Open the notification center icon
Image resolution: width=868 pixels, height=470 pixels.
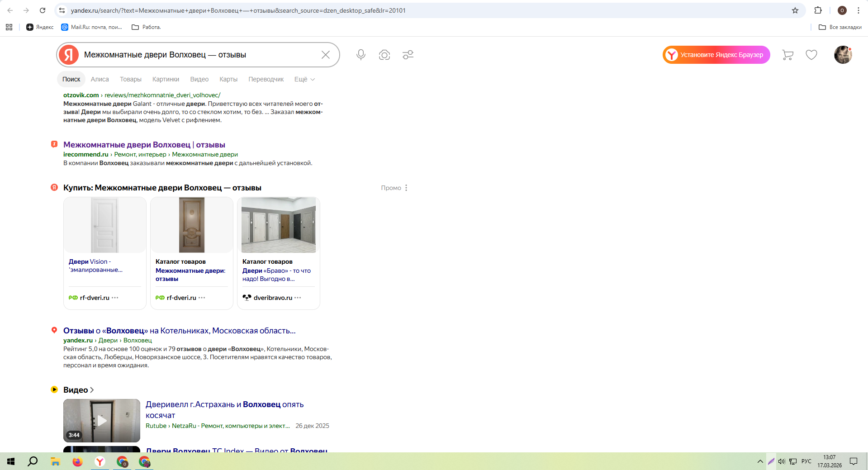click(x=854, y=461)
